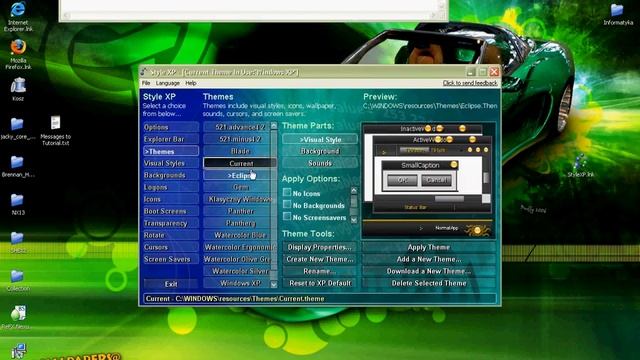Viewport: 640px width, 360px height.
Task: Open the Cursors section
Action: [x=171, y=247]
